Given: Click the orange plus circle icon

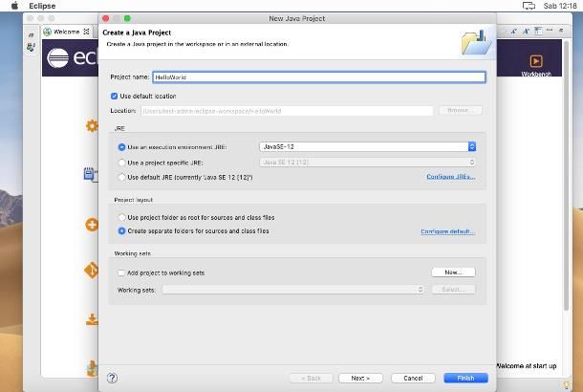Looking at the screenshot, I should [92, 225].
